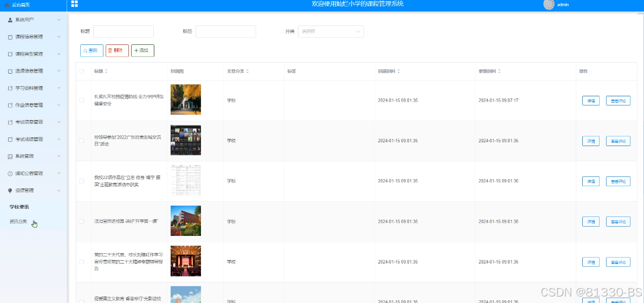Click the auditorium cover thumbnail

point(186,261)
